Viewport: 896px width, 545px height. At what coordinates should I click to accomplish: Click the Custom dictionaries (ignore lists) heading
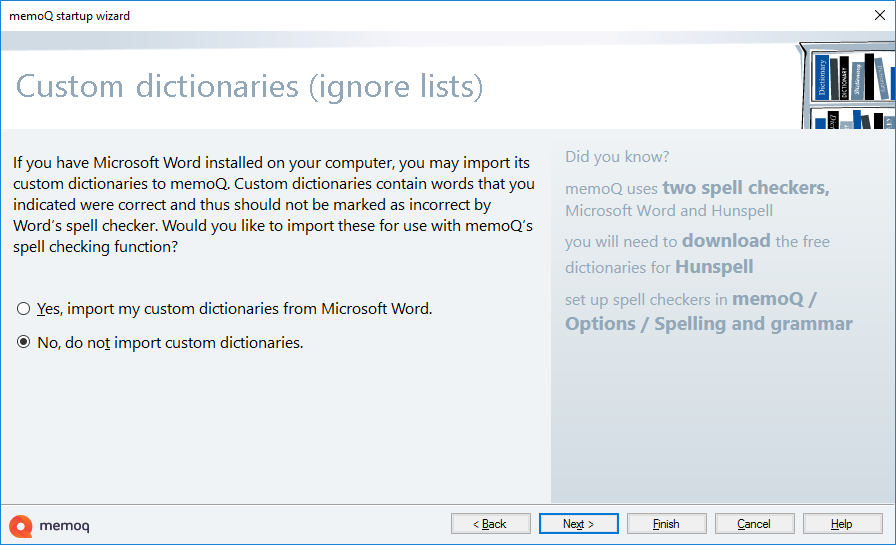249,87
